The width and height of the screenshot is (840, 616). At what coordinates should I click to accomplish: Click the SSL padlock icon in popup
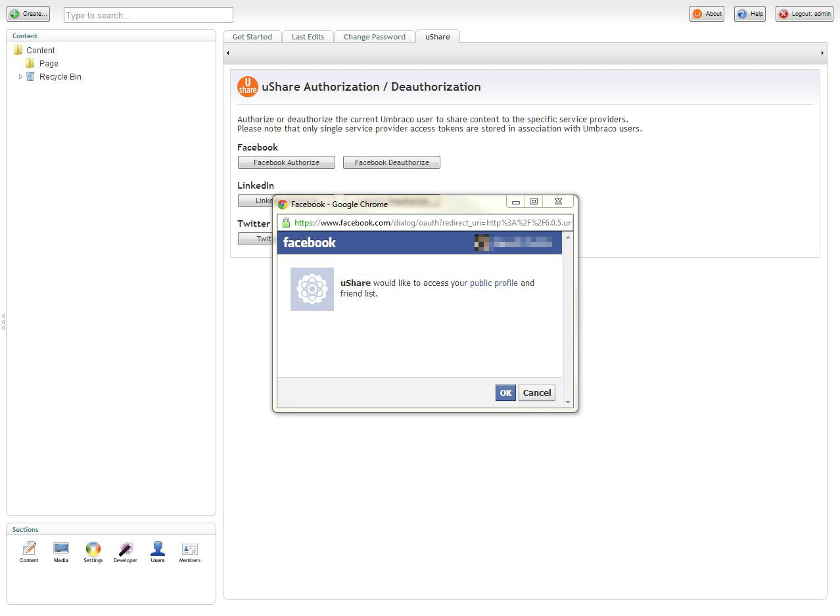[286, 223]
